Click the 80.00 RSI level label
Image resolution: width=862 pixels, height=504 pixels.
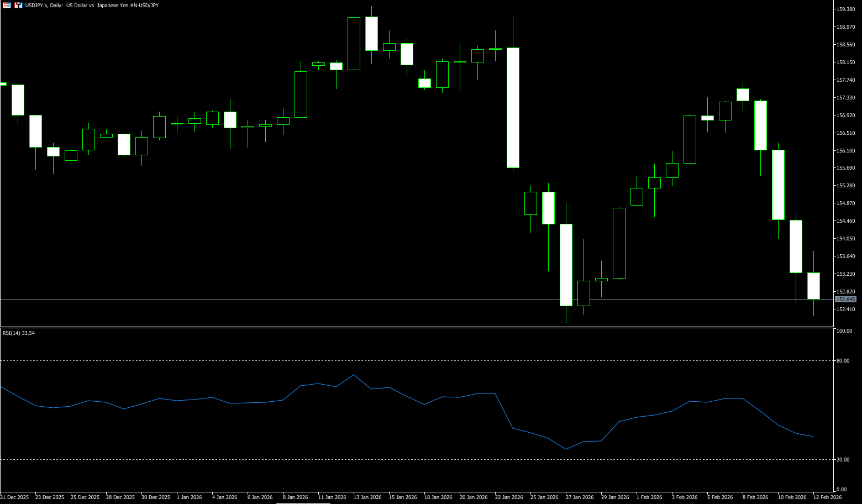coord(843,361)
